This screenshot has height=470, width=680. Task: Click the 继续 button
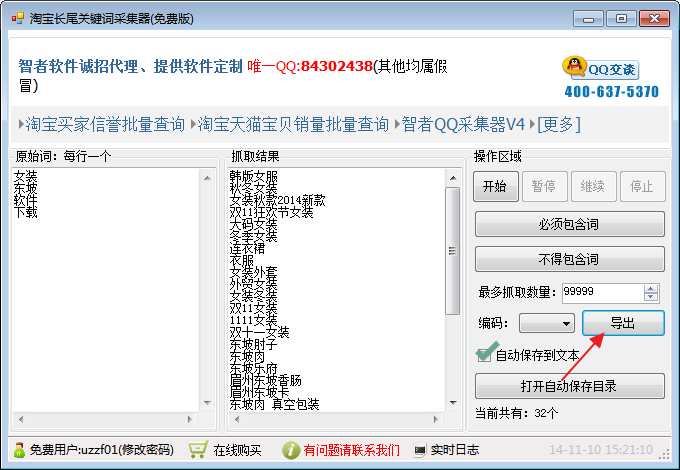(594, 186)
